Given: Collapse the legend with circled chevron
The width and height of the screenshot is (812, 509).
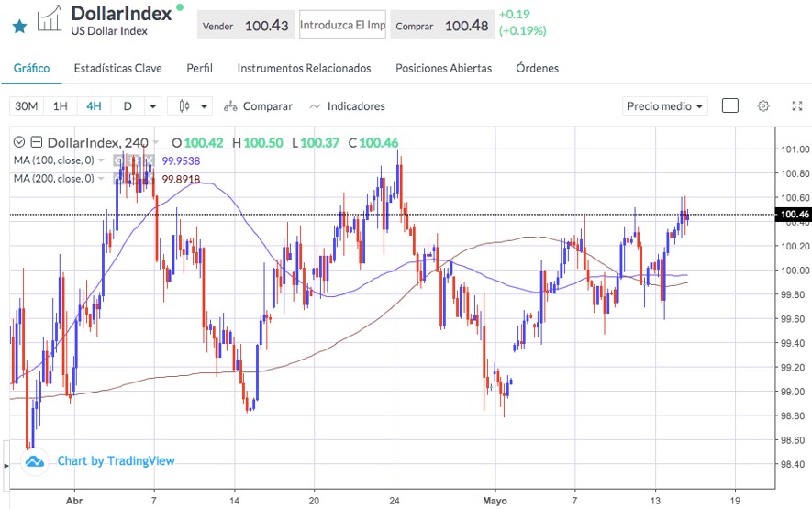Looking at the screenshot, I should pos(19,142).
